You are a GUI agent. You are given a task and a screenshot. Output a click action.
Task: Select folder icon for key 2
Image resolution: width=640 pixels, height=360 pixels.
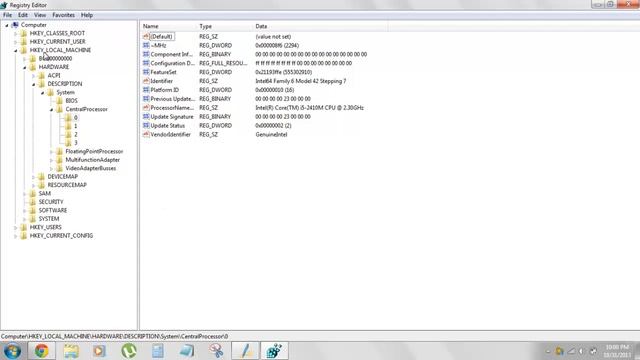pos(68,134)
